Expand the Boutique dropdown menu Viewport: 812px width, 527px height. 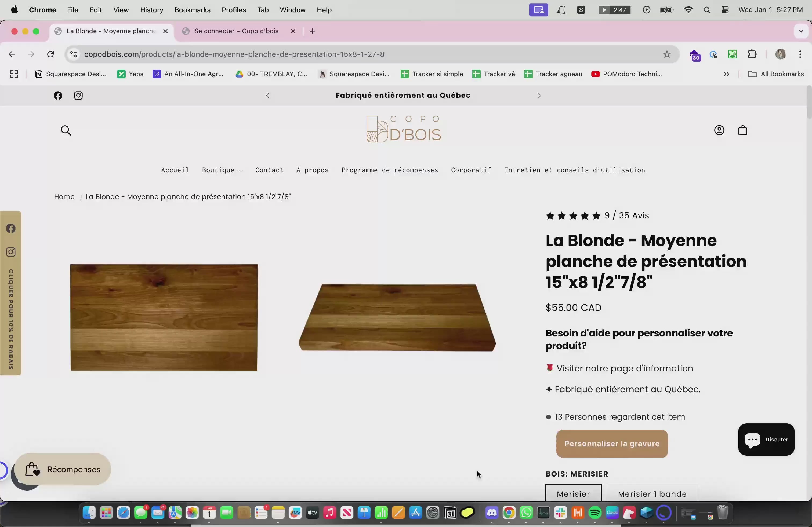tap(222, 170)
